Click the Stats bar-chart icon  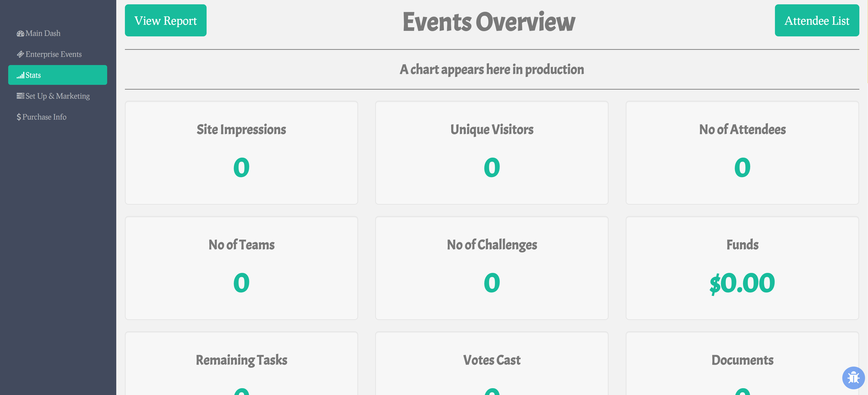coord(20,75)
